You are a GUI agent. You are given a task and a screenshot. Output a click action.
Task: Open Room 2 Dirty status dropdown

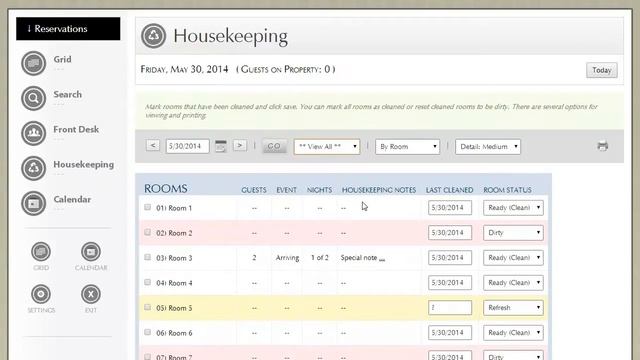513,233
